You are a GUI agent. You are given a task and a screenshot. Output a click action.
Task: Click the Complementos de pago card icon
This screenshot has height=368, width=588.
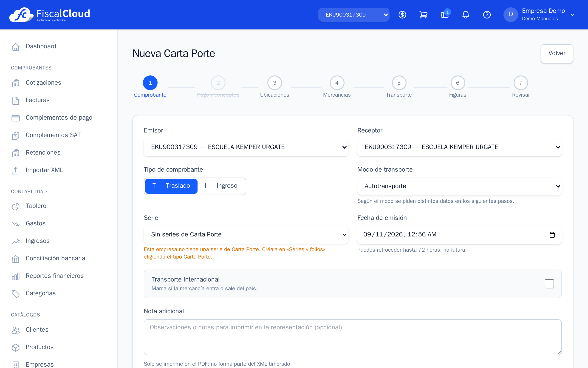pos(16,118)
